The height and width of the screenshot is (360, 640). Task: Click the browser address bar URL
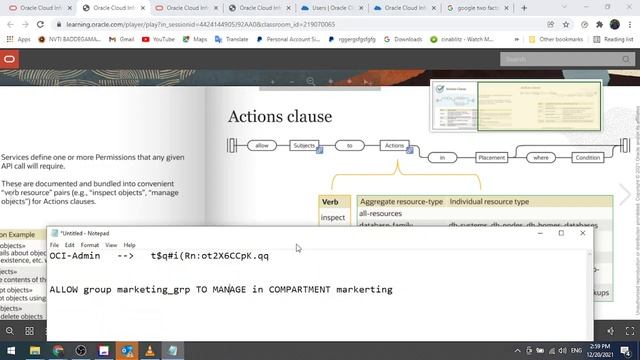pos(200,24)
